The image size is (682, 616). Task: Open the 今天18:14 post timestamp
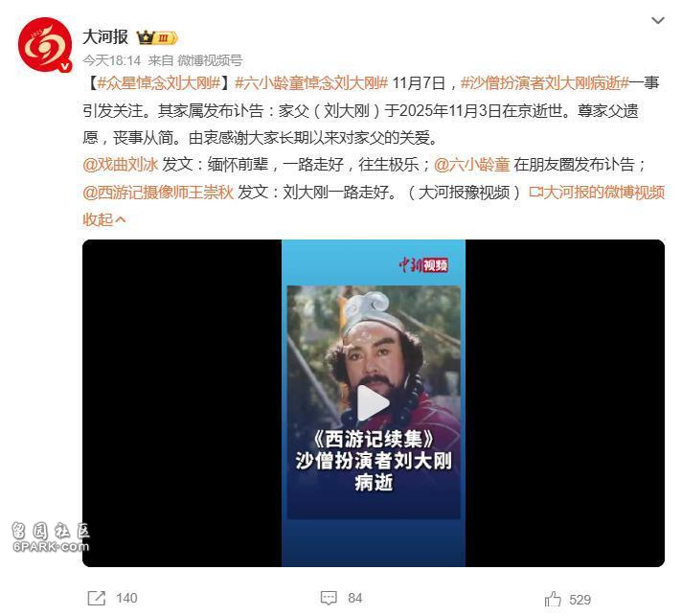point(112,60)
